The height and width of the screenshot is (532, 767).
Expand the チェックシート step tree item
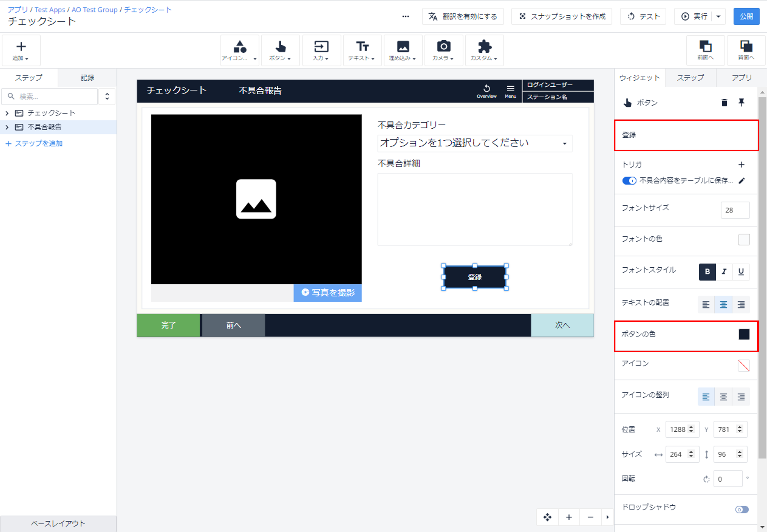(7, 113)
